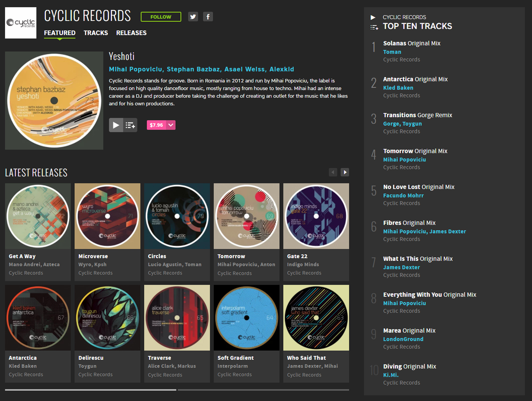
Task: Open Interpolarm artist link
Action: click(233, 366)
